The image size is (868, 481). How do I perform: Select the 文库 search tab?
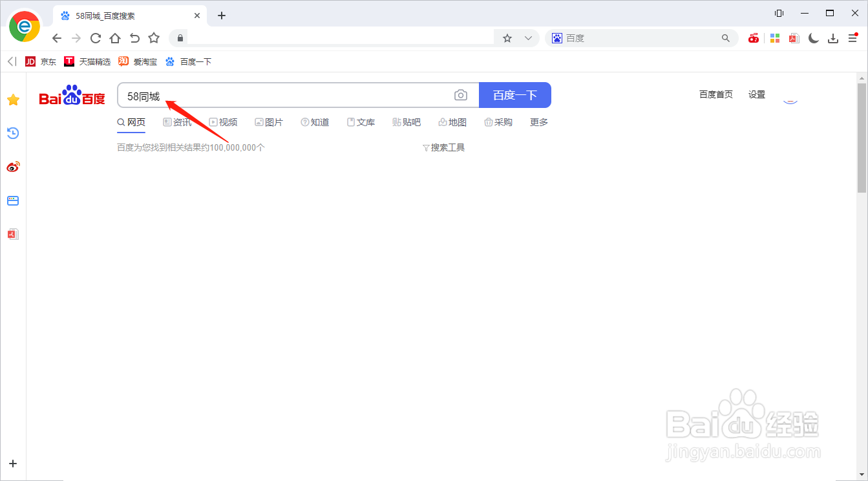(361, 122)
